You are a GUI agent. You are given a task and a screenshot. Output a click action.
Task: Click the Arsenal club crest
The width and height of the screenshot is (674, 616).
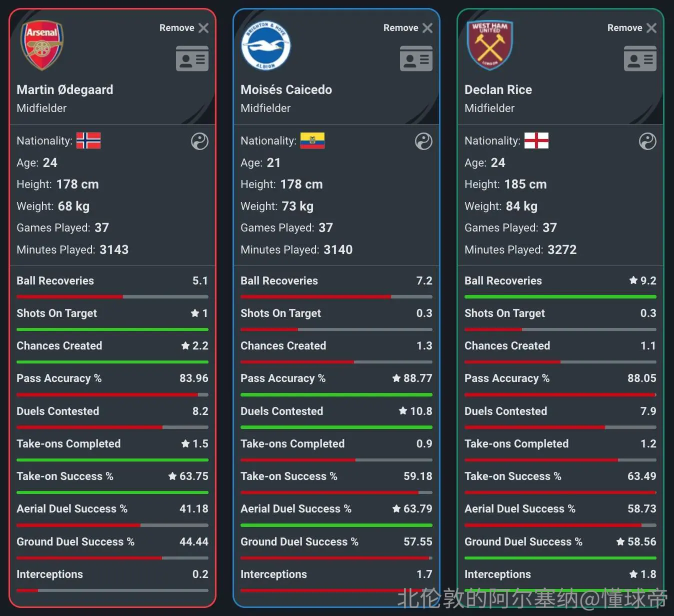pos(42,45)
